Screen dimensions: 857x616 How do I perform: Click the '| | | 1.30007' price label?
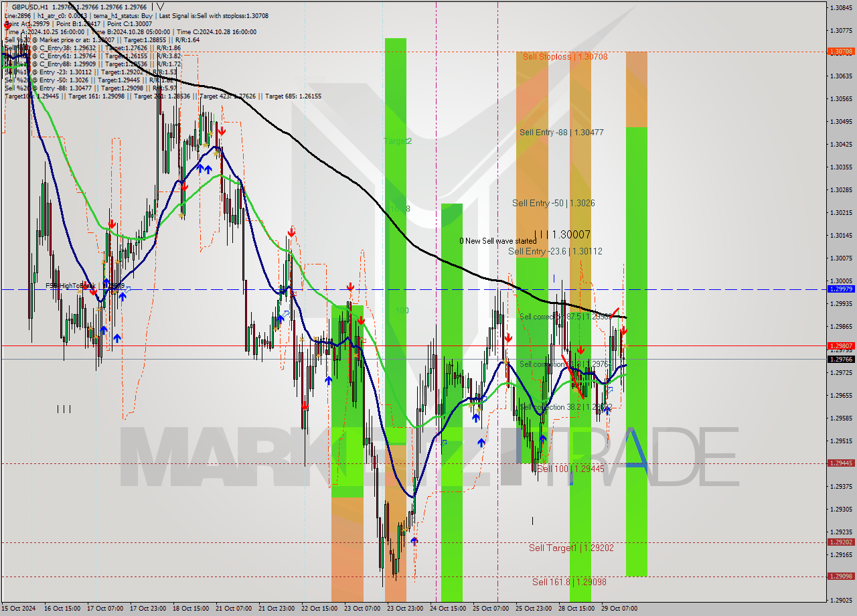[562, 234]
